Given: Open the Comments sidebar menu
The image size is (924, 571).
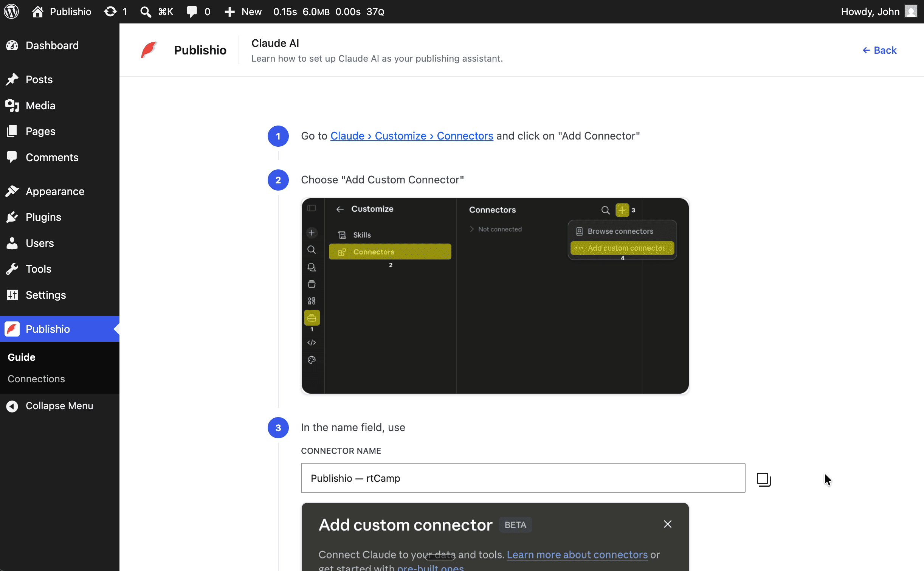Looking at the screenshot, I should (x=60, y=157).
